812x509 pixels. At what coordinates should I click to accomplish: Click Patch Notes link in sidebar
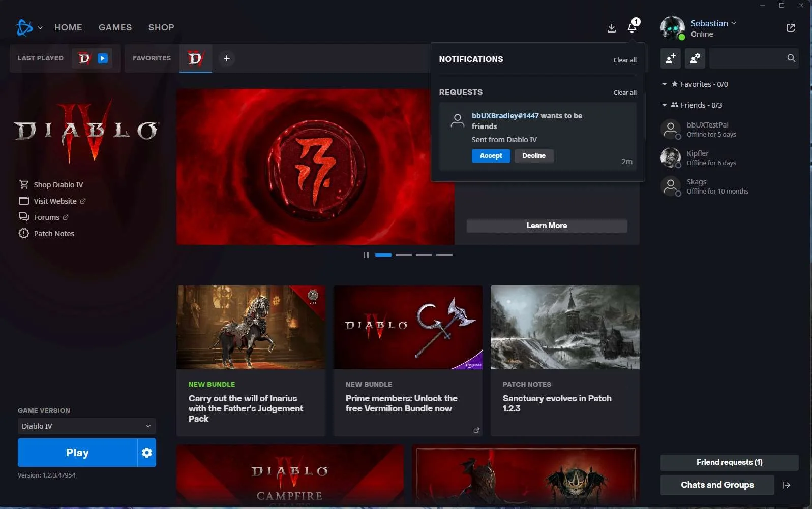(x=54, y=234)
